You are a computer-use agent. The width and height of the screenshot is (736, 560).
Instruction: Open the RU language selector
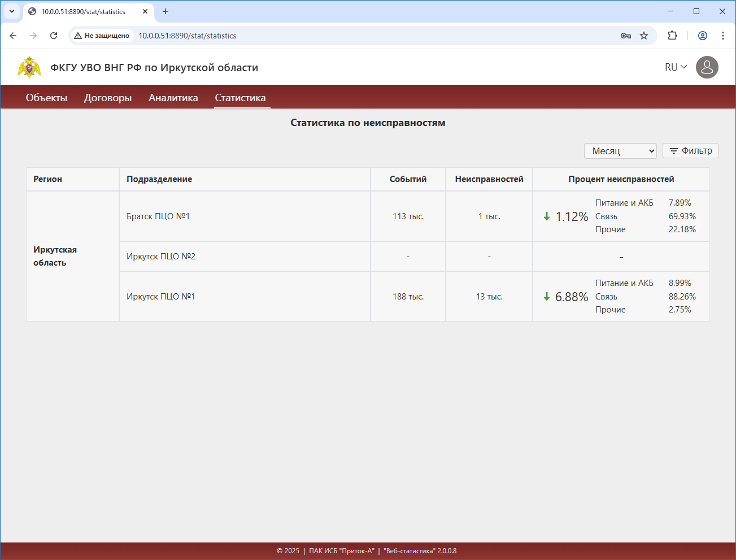pyautogui.click(x=676, y=67)
